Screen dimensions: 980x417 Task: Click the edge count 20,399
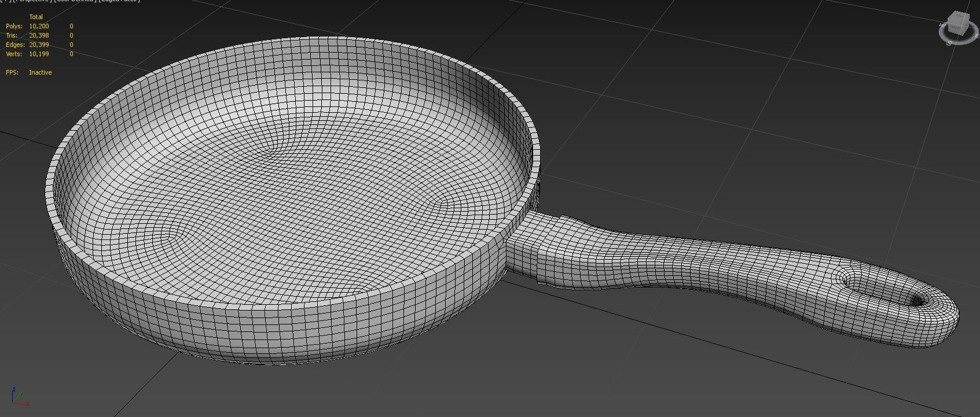39,45
